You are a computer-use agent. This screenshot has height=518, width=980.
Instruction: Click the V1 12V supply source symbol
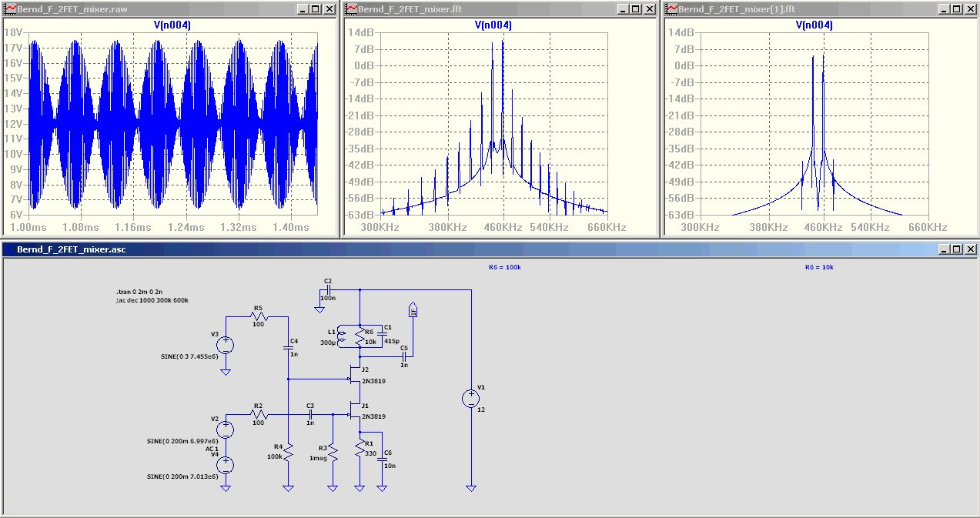coord(470,399)
